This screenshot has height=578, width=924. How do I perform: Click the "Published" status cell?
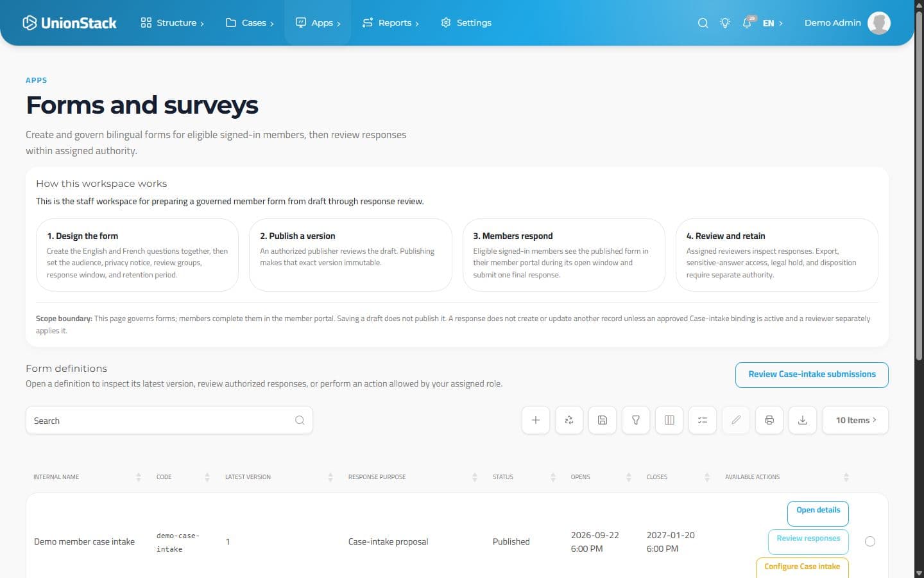click(x=511, y=541)
